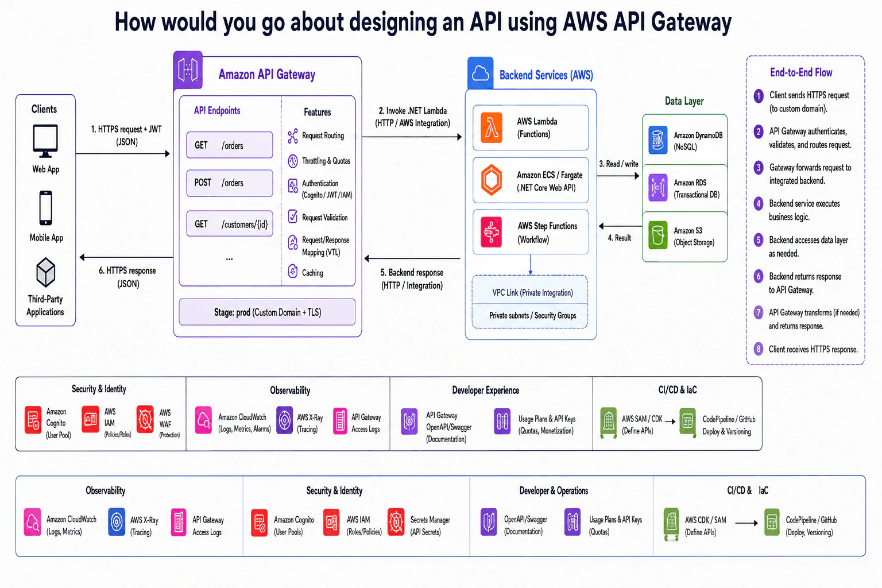Click the 'Features' heading
The width and height of the screenshot is (882, 588).
coord(317,112)
